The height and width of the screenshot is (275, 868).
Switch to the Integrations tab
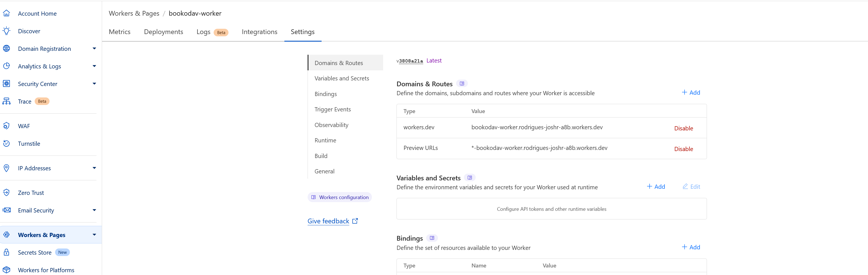pos(260,32)
